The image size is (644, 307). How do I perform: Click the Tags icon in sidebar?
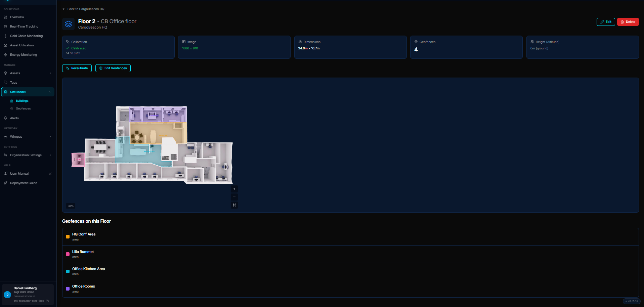[x=5, y=83]
